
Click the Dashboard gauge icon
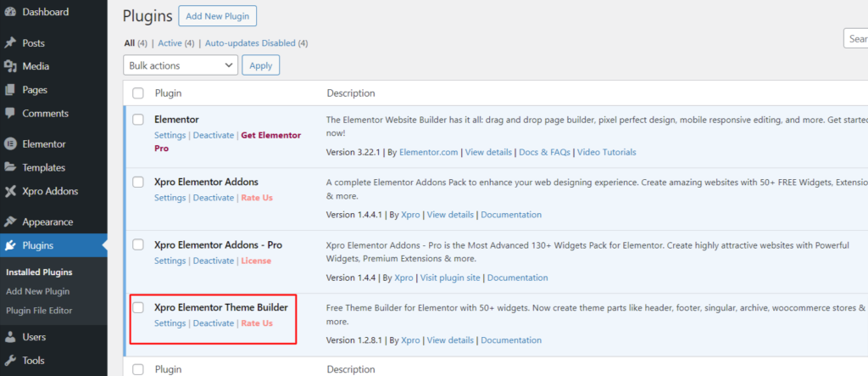(x=10, y=13)
